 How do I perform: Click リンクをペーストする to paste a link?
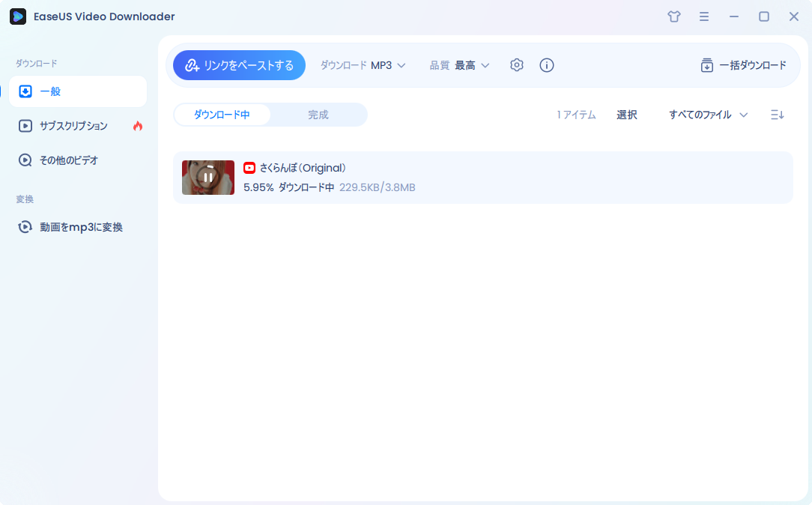pos(239,65)
